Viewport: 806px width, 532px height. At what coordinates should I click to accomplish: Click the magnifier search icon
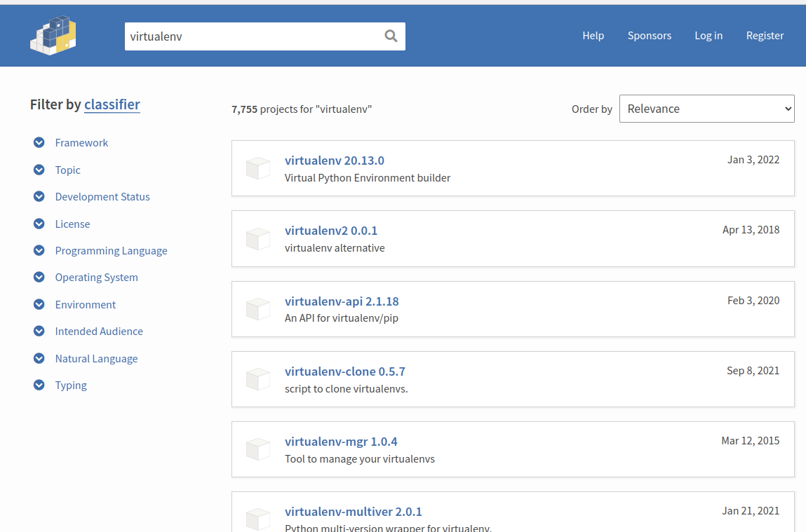(391, 36)
